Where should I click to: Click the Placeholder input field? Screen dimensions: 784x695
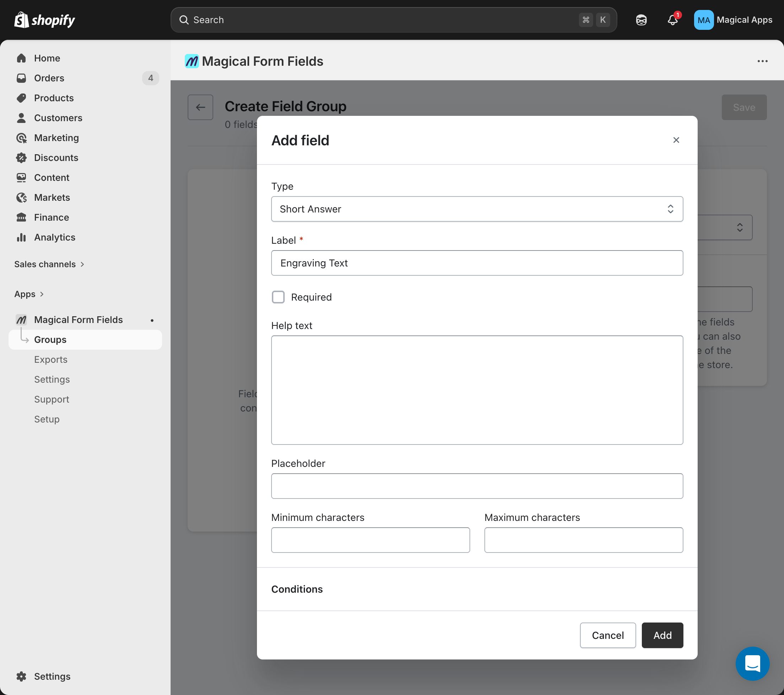coord(477,486)
